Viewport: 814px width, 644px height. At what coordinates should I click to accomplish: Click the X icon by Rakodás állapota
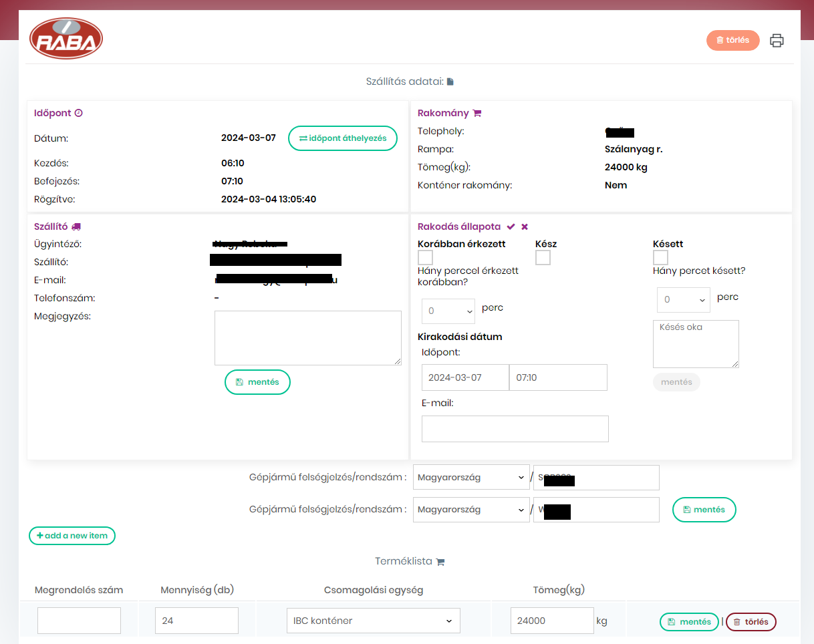point(525,226)
